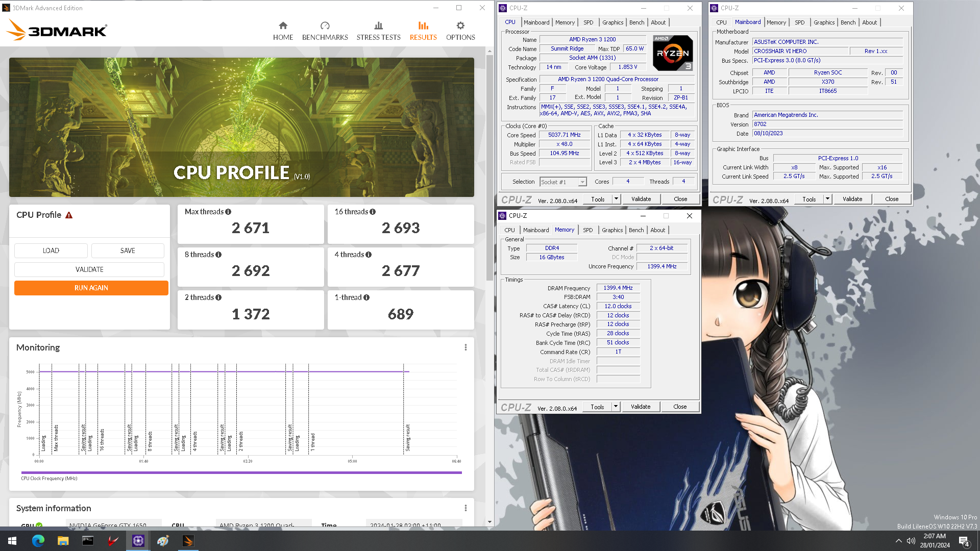
Task: Click Validate in CPU-Z CPU window
Action: click(x=641, y=199)
